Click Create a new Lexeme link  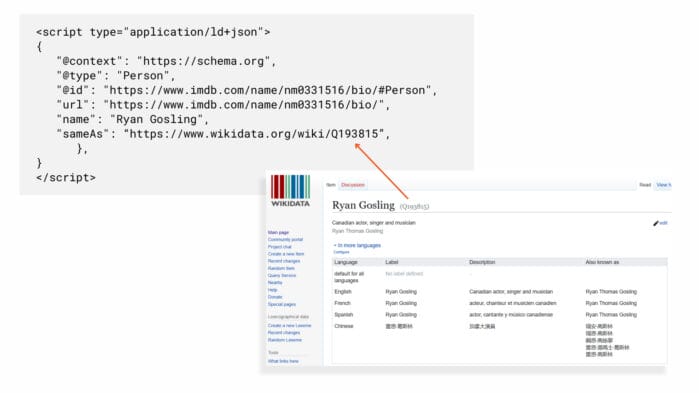[x=289, y=326]
